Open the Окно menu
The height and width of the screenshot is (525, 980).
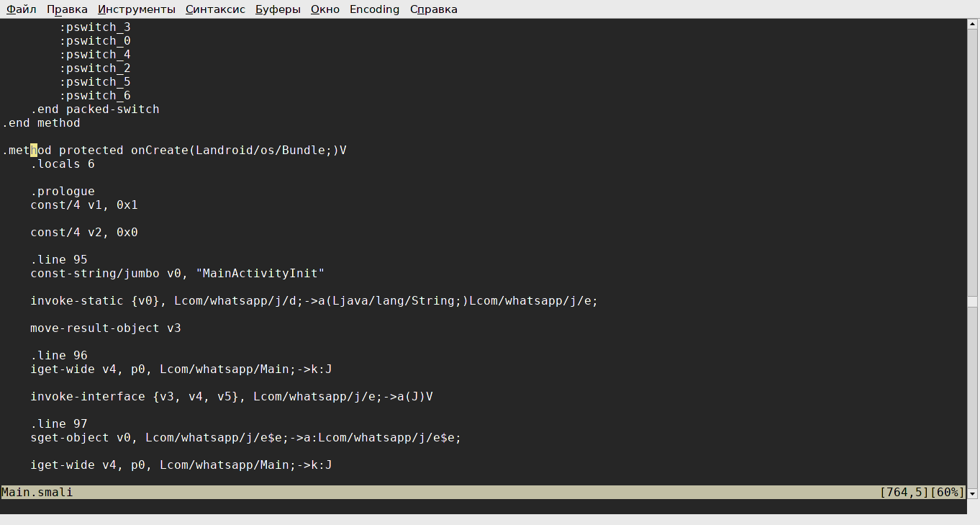325,9
